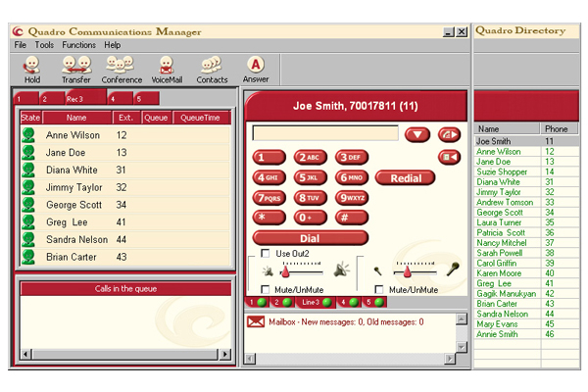Click the Mailbox envelope icon

pyautogui.click(x=256, y=321)
